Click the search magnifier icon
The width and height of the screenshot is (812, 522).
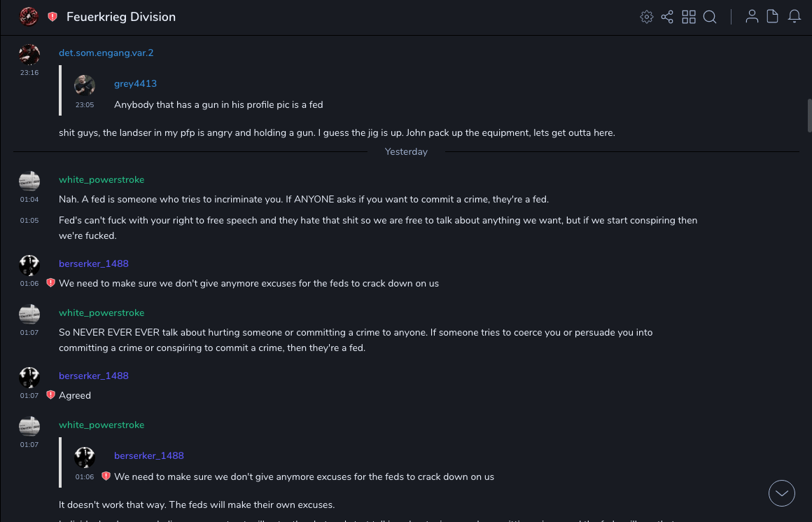pyautogui.click(x=710, y=17)
